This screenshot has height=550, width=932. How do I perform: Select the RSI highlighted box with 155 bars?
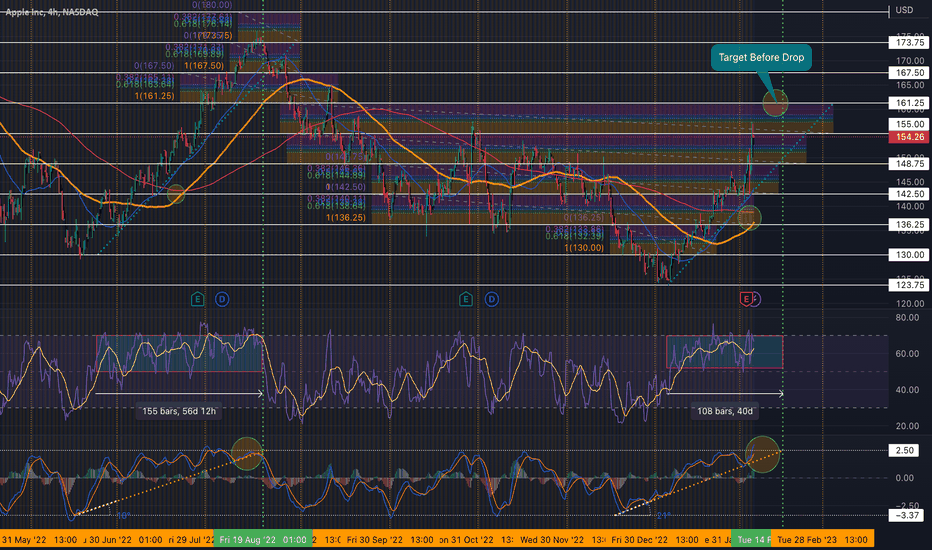point(179,354)
